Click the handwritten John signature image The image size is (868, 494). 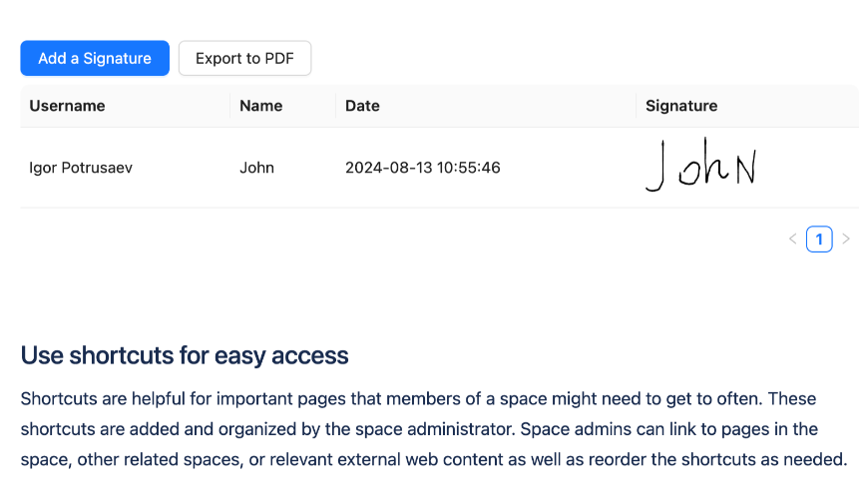click(x=701, y=166)
